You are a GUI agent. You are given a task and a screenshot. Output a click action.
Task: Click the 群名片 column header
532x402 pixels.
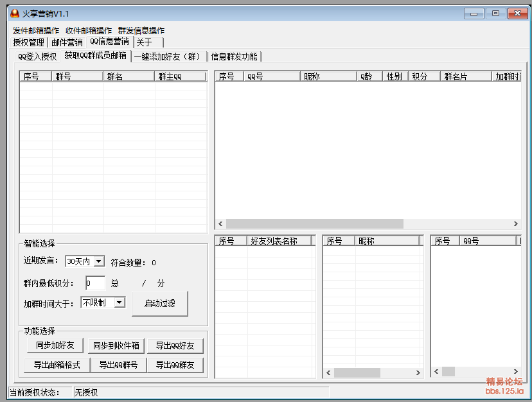[466, 76]
